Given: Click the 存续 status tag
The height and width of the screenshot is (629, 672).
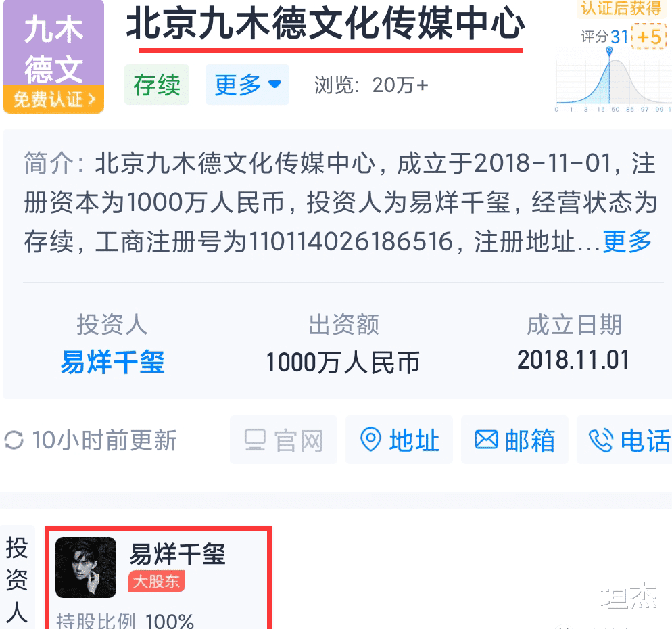Looking at the screenshot, I should (x=156, y=85).
